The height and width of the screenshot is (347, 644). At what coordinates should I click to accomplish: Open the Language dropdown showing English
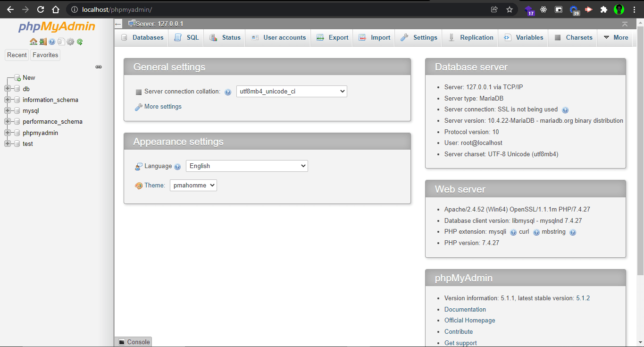tap(247, 166)
